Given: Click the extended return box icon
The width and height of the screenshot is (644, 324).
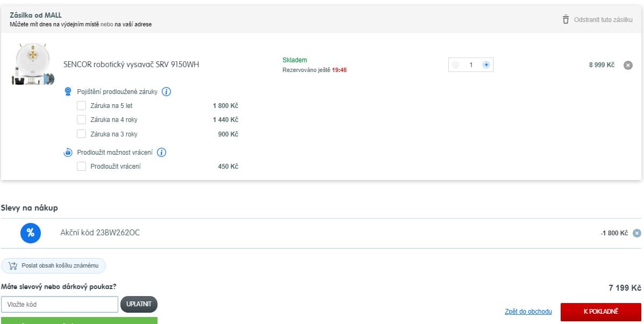Looking at the screenshot, I should click(68, 153).
